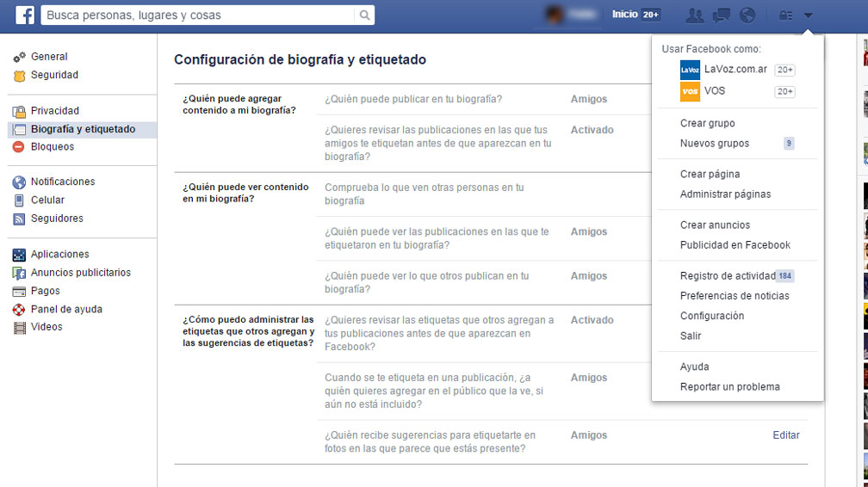Click the Anuncios publicitarios icon

(x=19, y=274)
